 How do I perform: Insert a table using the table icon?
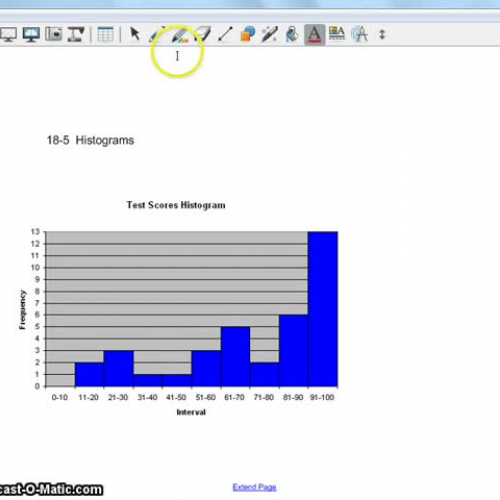click(106, 34)
